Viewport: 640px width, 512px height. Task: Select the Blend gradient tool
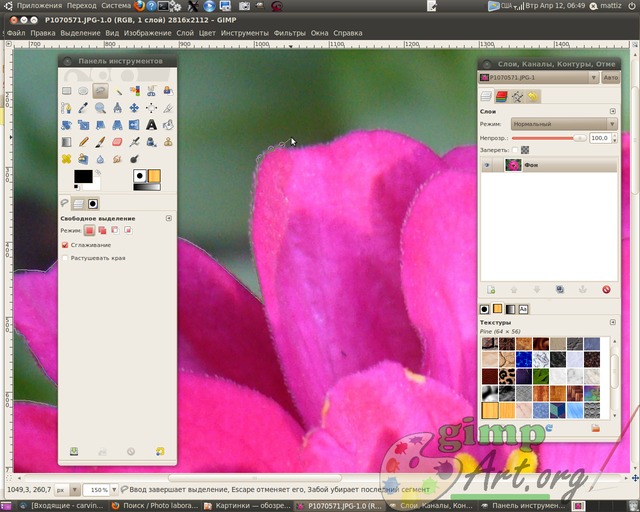[x=67, y=142]
